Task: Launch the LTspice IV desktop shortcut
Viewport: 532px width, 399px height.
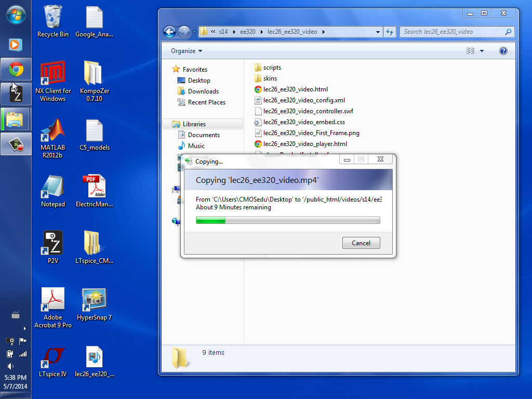Action: coord(52,358)
